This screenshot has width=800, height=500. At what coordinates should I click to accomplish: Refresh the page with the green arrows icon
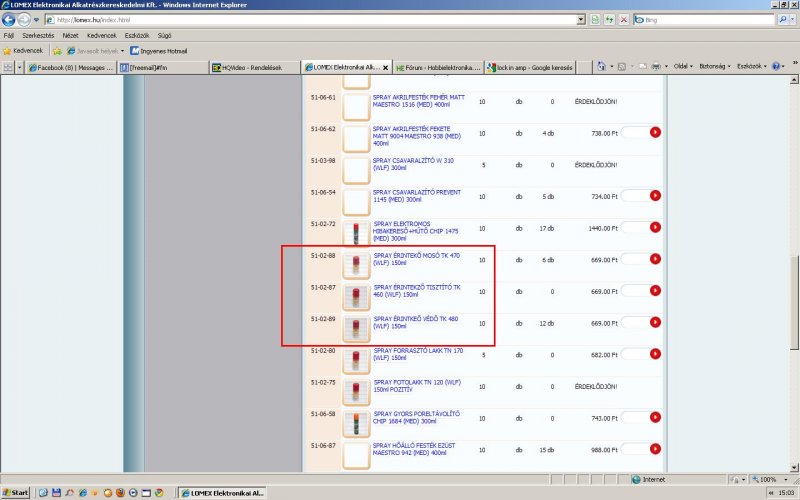click(x=609, y=20)
